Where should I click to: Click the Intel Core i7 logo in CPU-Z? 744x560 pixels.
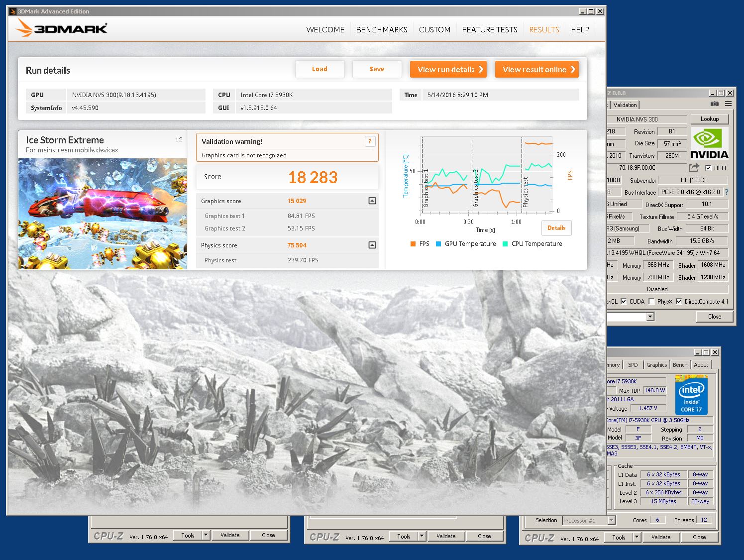pyautogui.click(x=691, y=395)
